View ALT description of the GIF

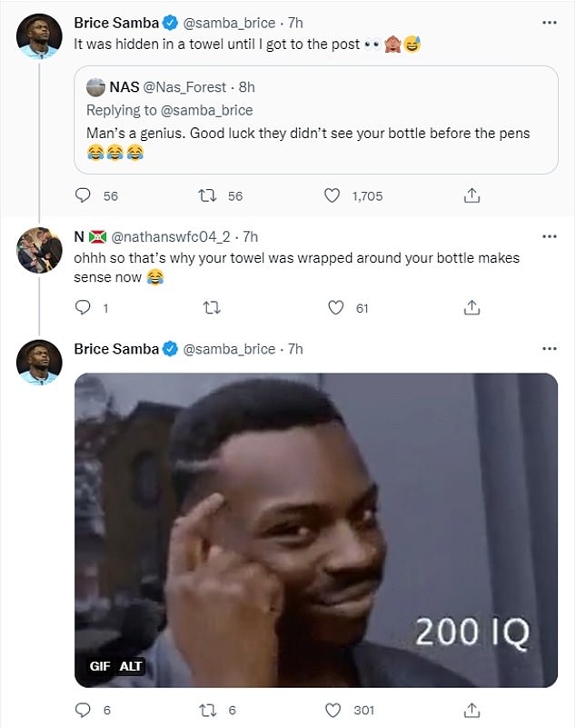[x=131, y=666]
